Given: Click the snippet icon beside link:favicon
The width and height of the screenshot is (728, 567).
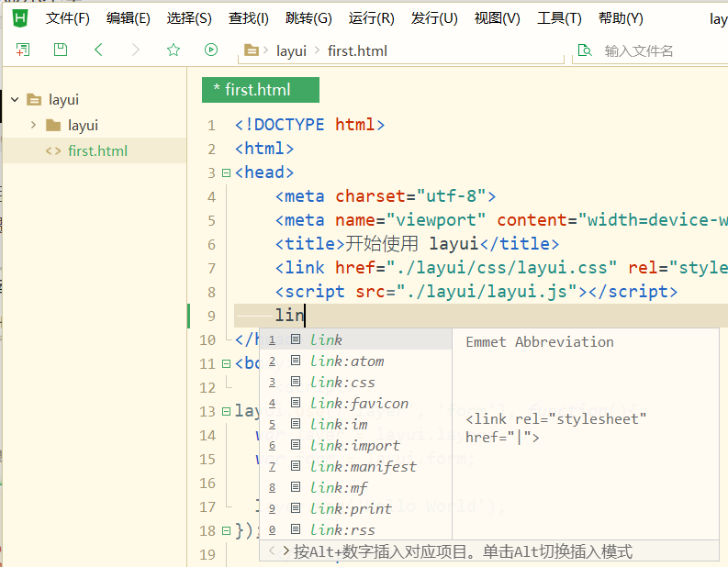Looking at the screenshot, I should 296,402.
